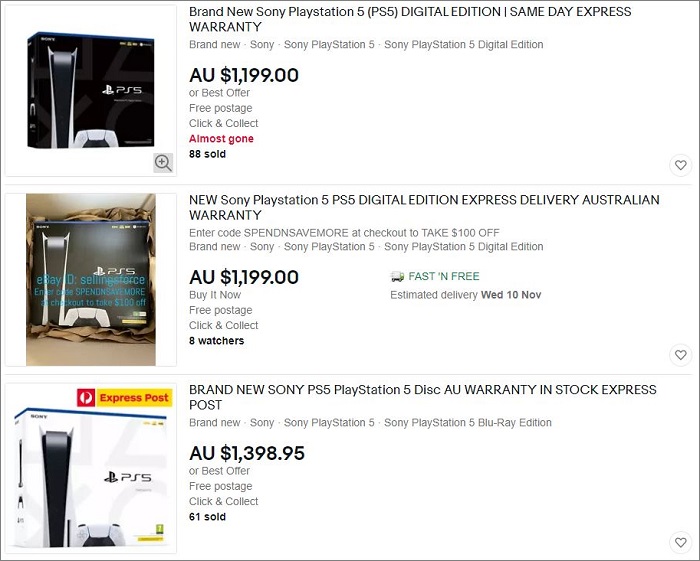Click AU $1,199.00 price on first listing
The height and width of the screenshot is (561, 700).
(x=244, y=75)
